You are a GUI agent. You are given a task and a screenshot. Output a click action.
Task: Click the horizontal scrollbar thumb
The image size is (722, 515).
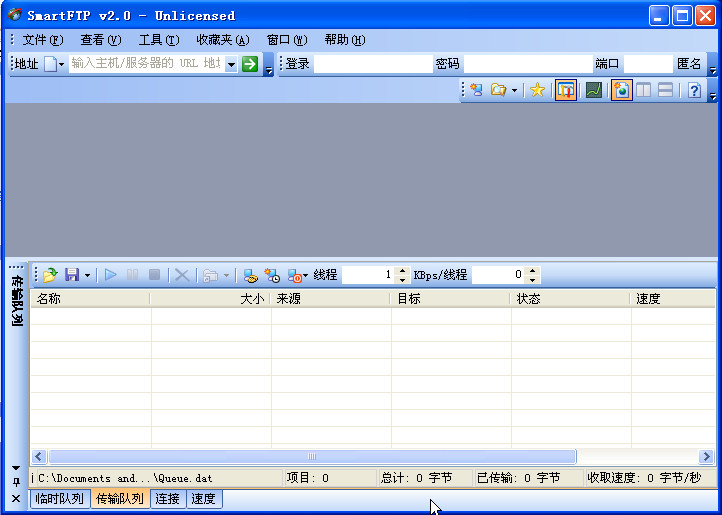(312, 456)
